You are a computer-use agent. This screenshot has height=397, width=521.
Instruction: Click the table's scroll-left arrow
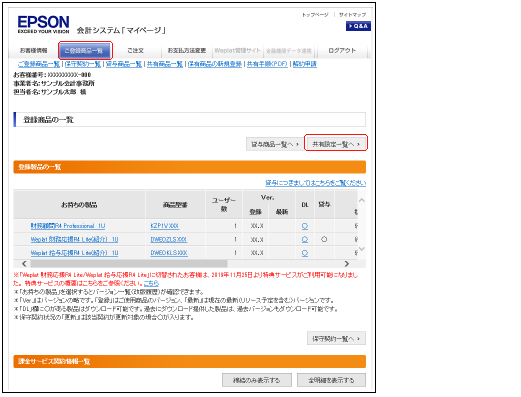point(24,264)
